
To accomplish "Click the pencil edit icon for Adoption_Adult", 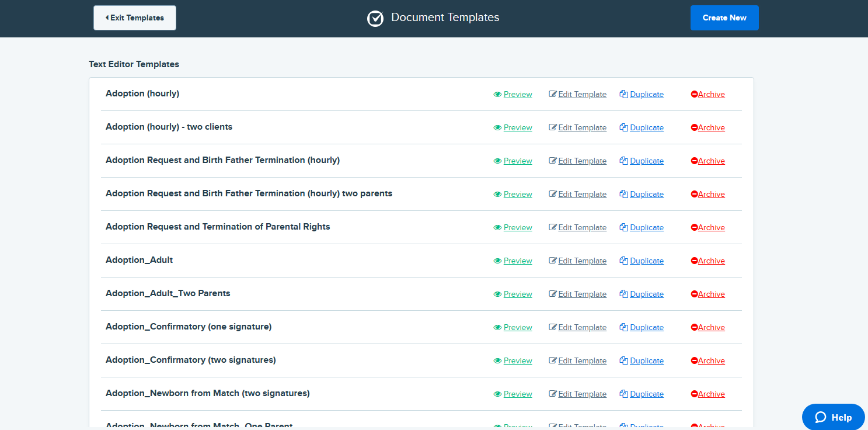I will coord(553,261).
